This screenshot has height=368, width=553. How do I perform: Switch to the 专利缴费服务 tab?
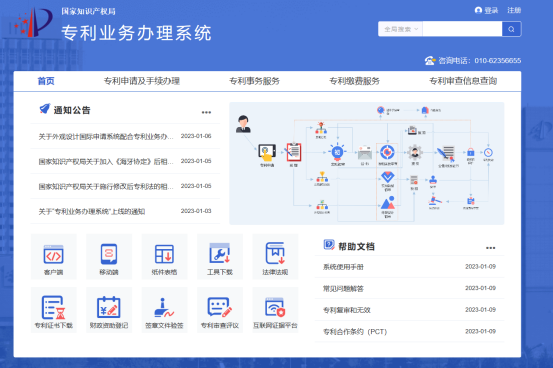click(x=354, y=81)
